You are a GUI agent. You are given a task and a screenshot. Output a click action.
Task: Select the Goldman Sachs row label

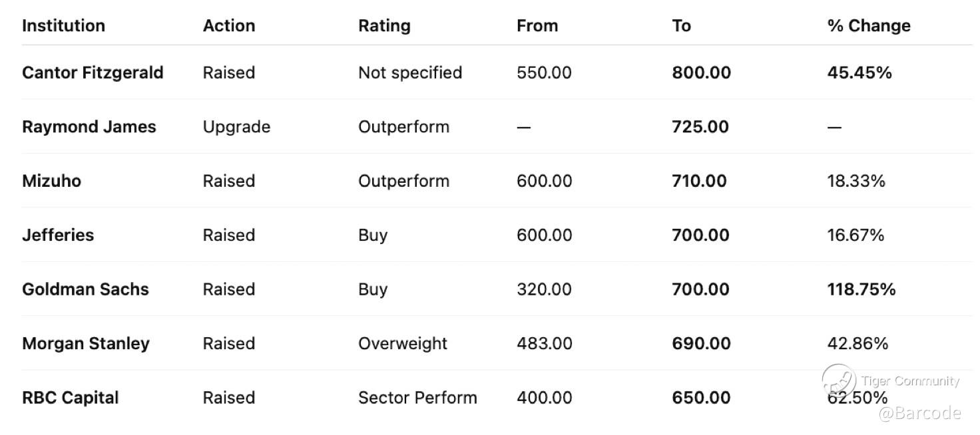click(85, 289)
